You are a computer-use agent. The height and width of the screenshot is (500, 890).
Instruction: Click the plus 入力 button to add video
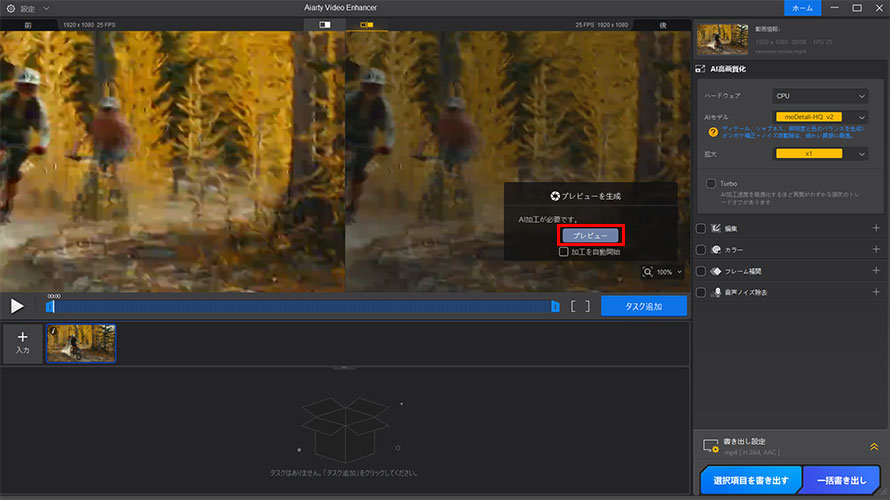click(22, 343)
